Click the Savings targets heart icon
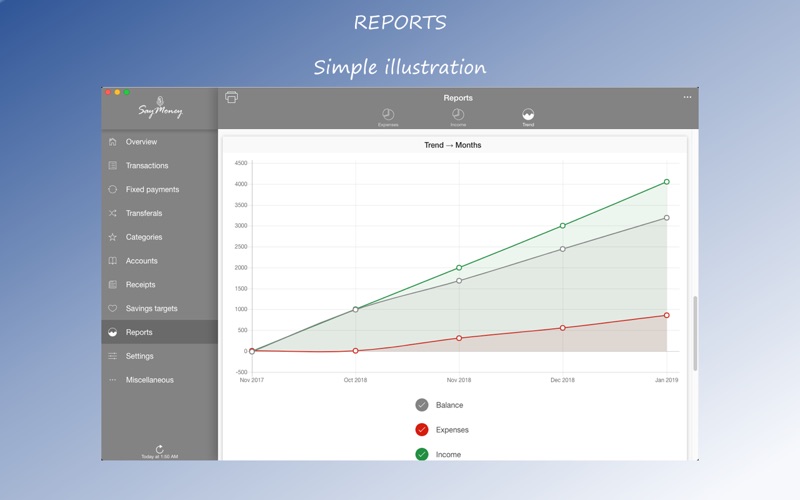This screenshot has width=800, height=500. coord(113,308)
